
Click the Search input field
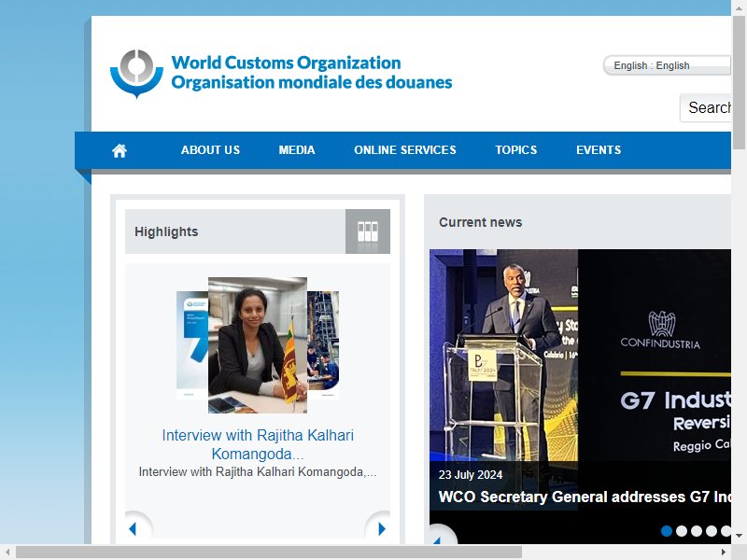click(x=706, y=108)
